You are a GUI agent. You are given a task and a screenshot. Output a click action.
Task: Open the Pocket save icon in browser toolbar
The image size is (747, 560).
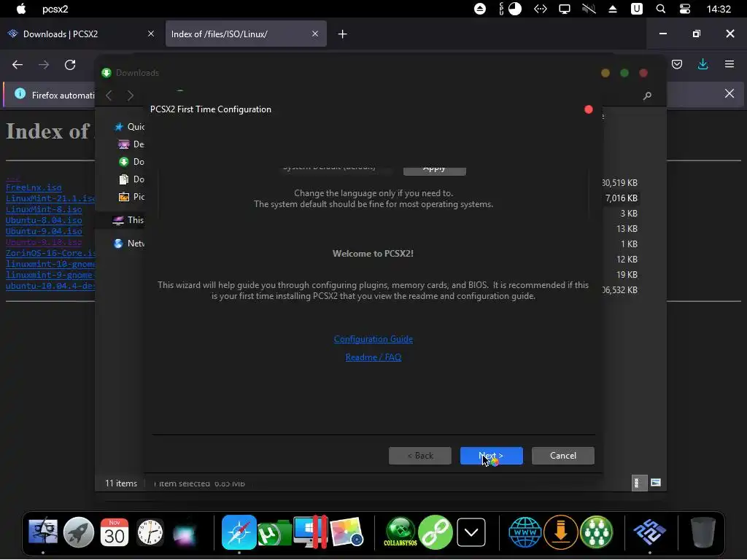point(677,64)
